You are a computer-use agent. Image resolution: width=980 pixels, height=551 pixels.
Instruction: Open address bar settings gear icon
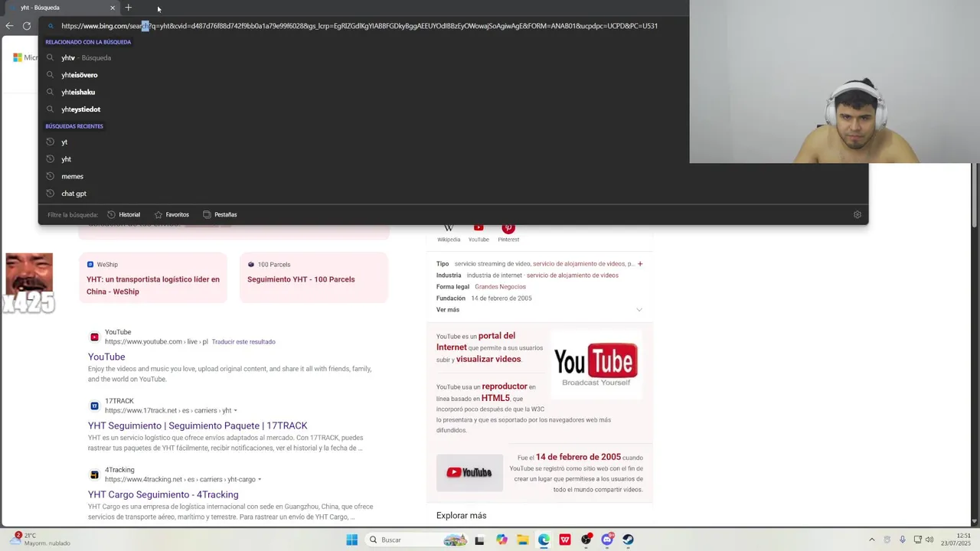(x=857, y=215)
